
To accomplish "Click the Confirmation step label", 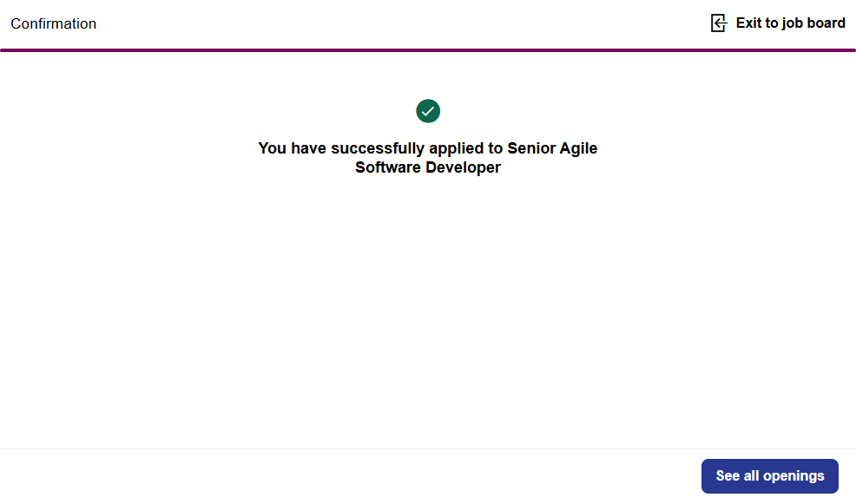I will coord(54,24).
